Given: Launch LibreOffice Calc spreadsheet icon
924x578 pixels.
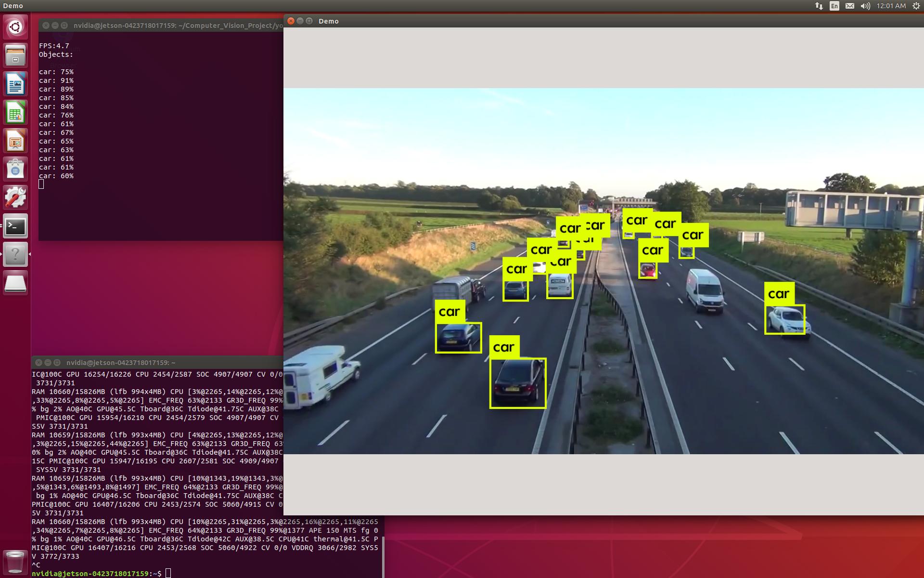Looking at the screenshot, I should pyautogui.click(x=15, y=112).
